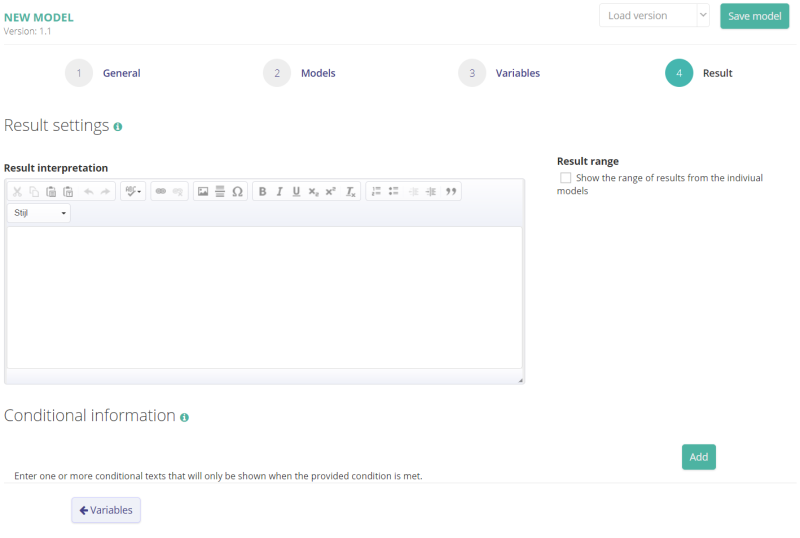Enable showing range of results from individual models
Viewport: 800px width, 538px height.
(x=566, y=178)
